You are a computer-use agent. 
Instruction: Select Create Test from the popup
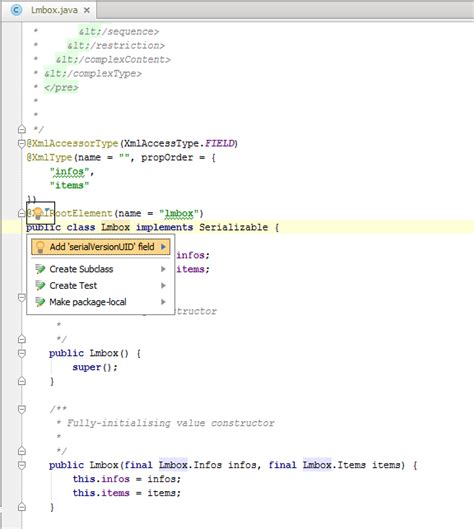[101, 285]
